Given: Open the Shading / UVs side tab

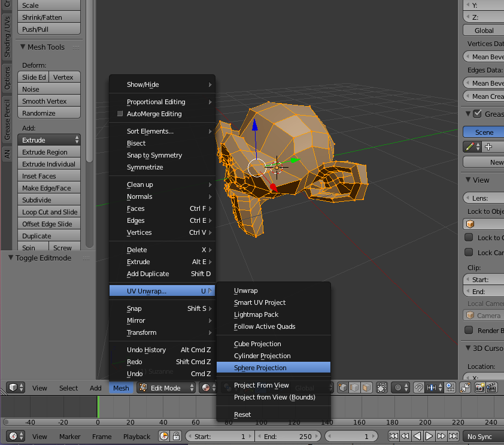Looking at the screenshot, I should [x=7, y=37].
